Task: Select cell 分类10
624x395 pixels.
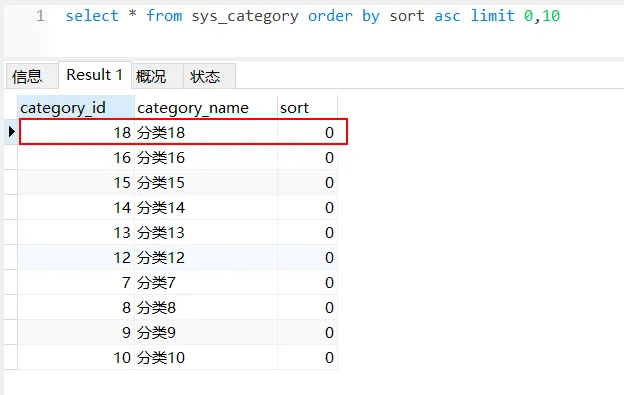Action: pyautogui.click(x=206, y=358)
